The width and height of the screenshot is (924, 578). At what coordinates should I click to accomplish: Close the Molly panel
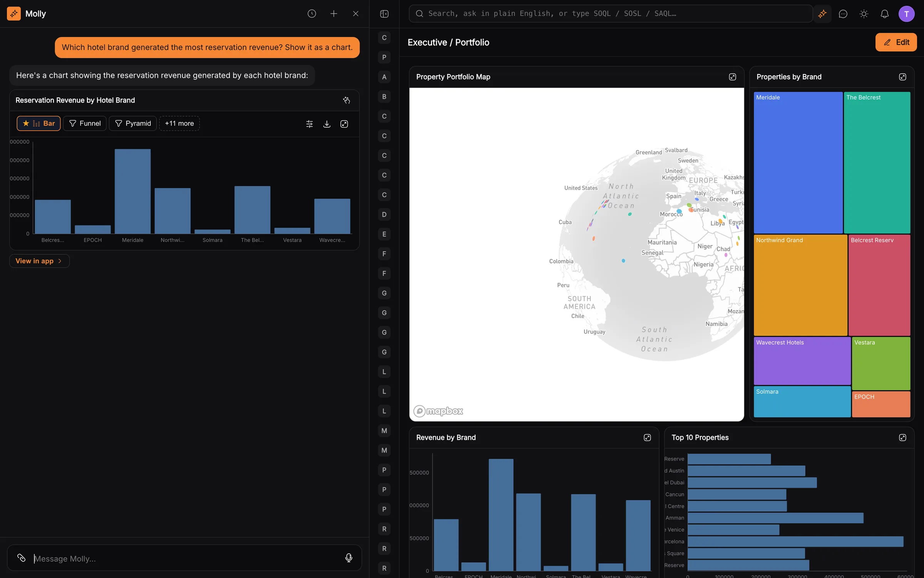tap(355, 14)
